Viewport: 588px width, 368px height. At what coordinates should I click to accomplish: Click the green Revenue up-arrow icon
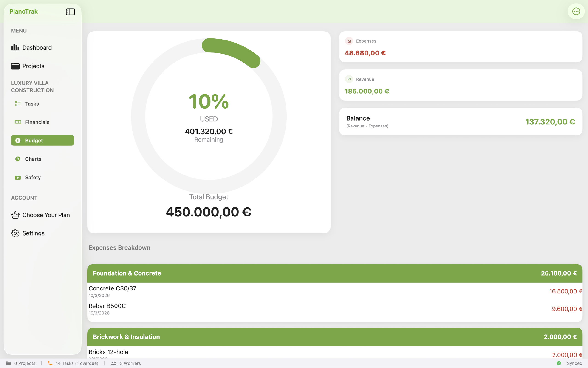coord(349,79)
